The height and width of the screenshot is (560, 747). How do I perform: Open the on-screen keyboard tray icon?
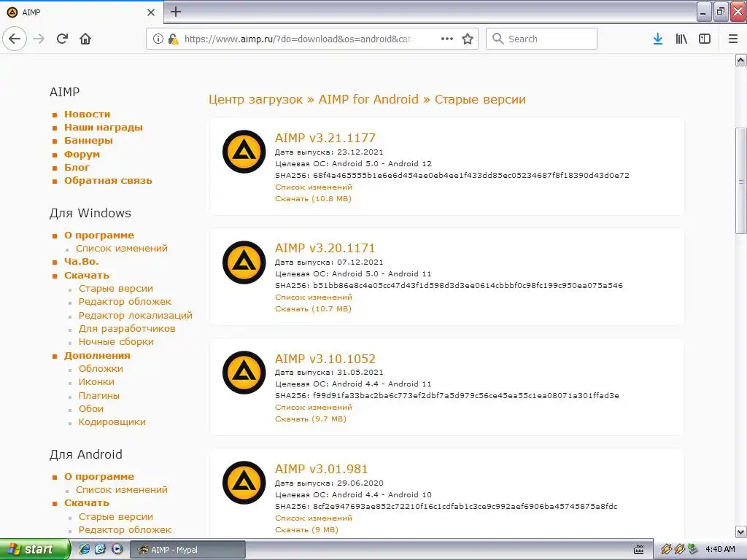tap(639, 550)
